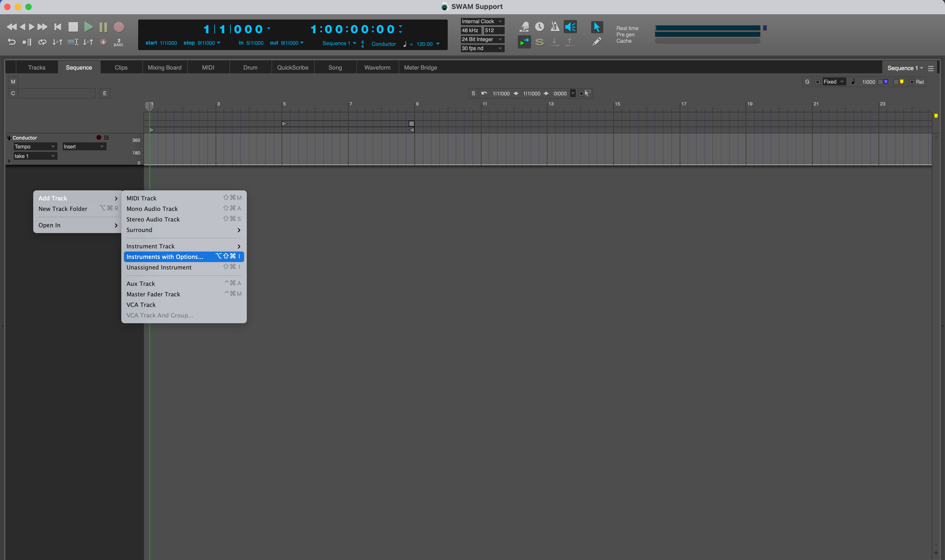945x560 pixels.
Task: Select the Pointer tool
Action: click(597, 27)
